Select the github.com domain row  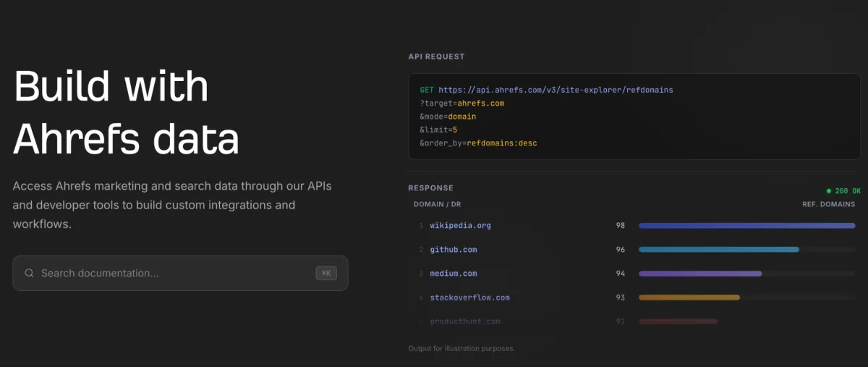(x=634, y=250)
